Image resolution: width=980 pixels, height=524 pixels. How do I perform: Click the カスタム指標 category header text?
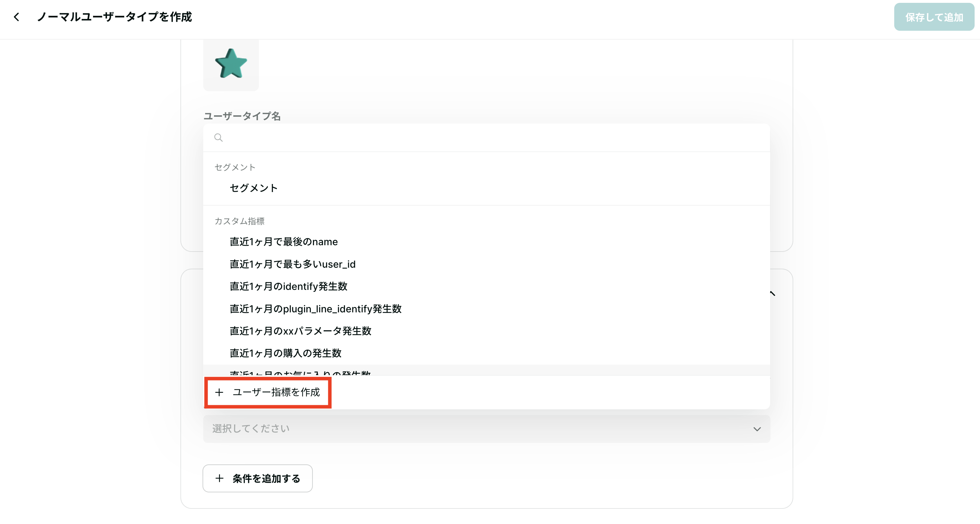(x=239, y=221)
